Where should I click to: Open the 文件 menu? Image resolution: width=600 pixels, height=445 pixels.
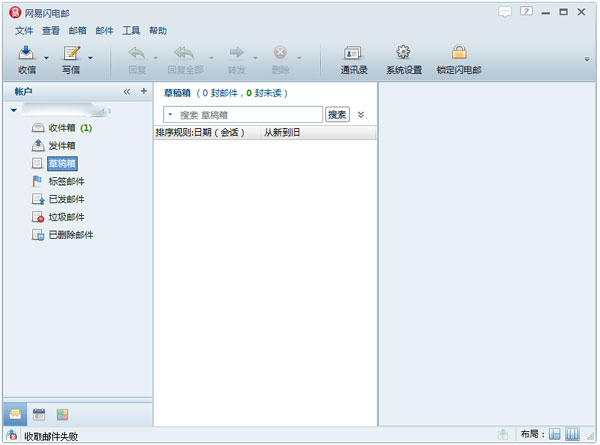24,31
